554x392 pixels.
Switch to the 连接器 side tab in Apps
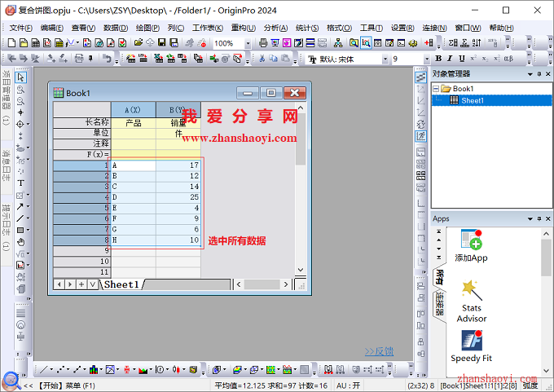(439, 304)
